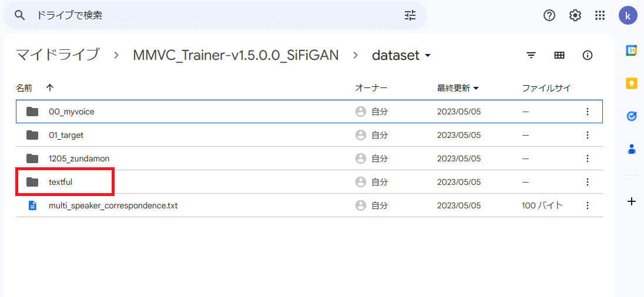Open Google Tasks side panel icon

pyautogui.click(x=631, y=116)
